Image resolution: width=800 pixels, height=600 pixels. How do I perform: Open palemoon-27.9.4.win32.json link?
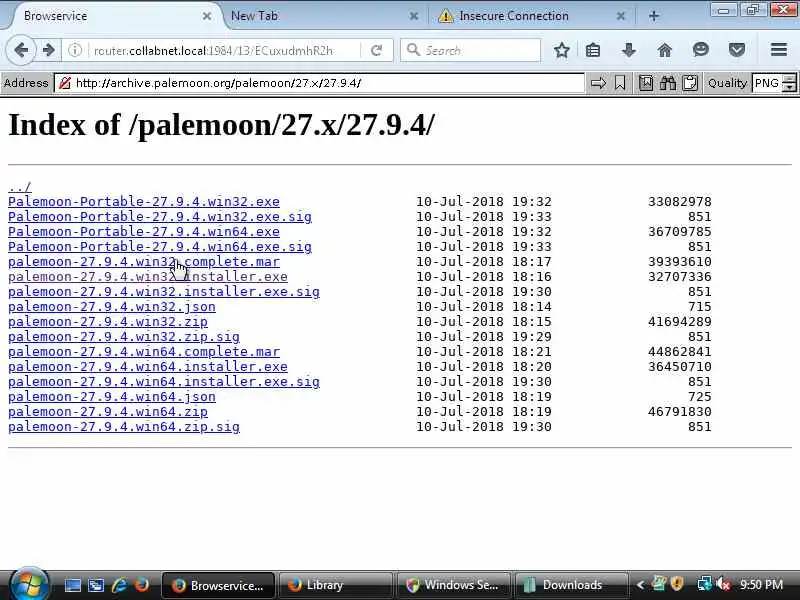click(x=112, y=307)
